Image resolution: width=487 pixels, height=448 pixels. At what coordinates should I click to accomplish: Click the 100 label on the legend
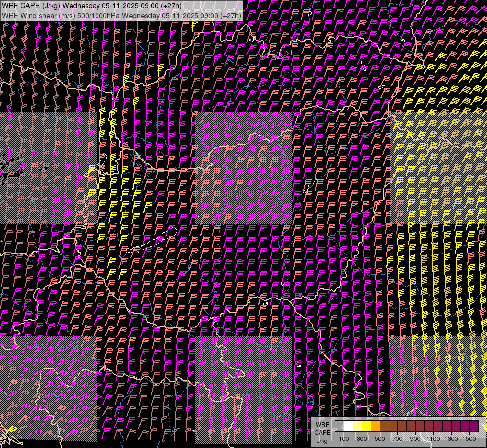pyautogui.click(x=344, y=439)
